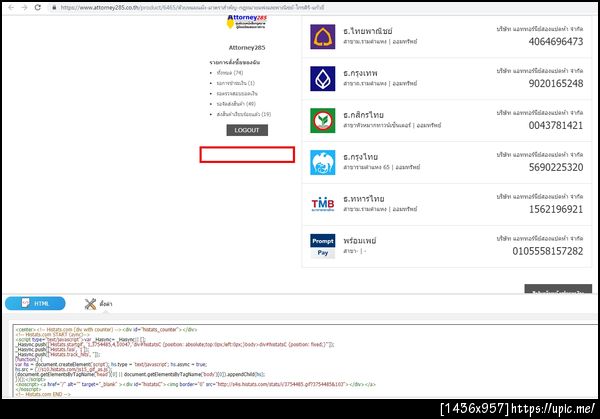Open the orders link showing (49)
This screenshot has height=419, width=600.
[x=236, y=104]
